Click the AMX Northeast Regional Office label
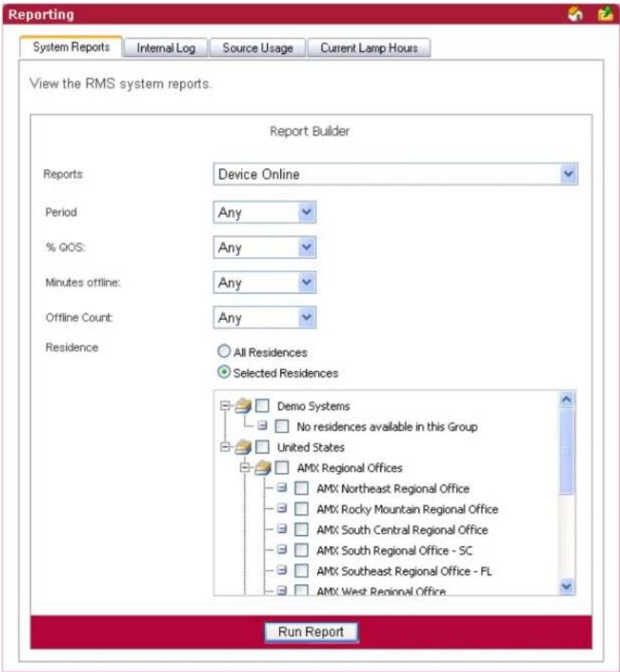This screenshot has width=620, height=672. pos(393,489)
